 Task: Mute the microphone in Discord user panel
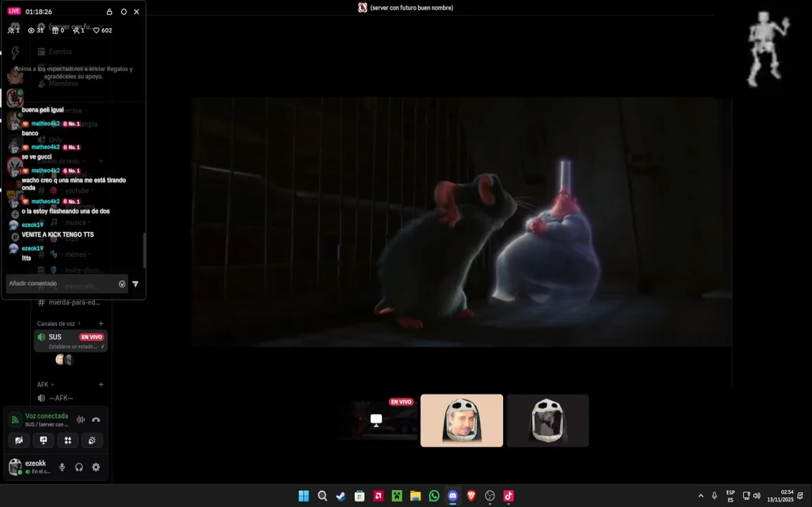pyautogui.click(x=62, y=467)
